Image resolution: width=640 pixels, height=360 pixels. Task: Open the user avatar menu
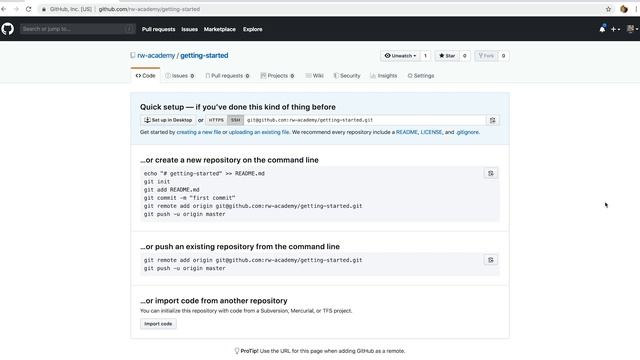[x=632, y=29]
